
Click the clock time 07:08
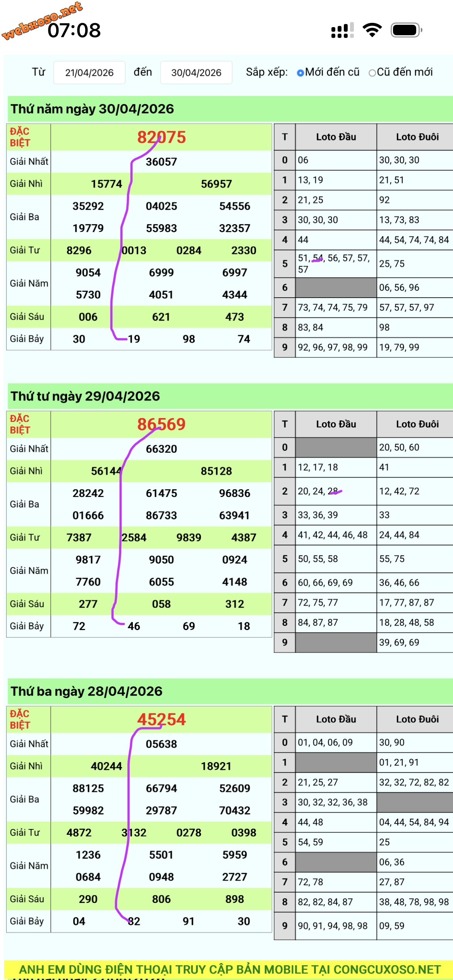74,31
